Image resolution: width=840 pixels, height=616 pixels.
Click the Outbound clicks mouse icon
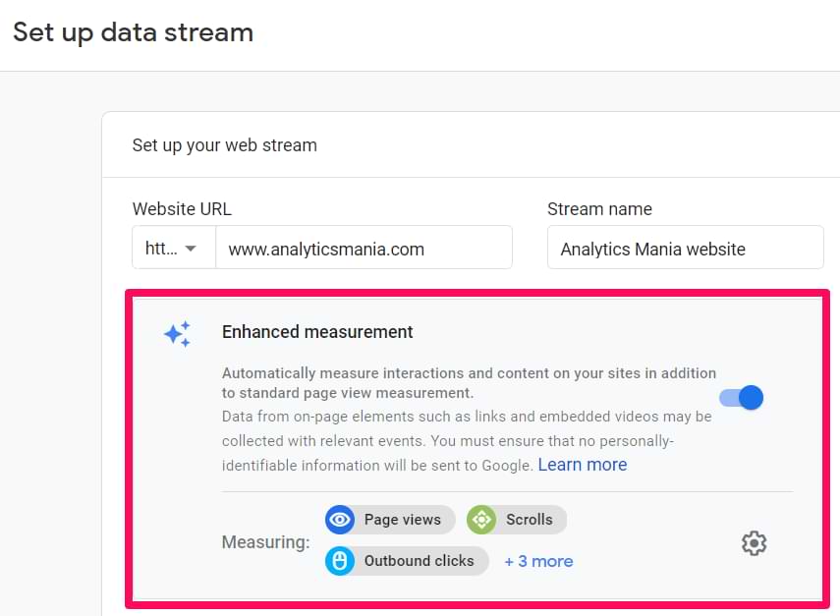340,561
